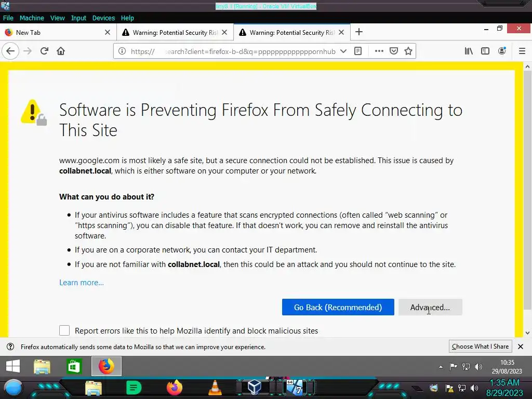Click VirtualBox cube in host taskbar
532x399 pixels.
(x=255, y=387)
